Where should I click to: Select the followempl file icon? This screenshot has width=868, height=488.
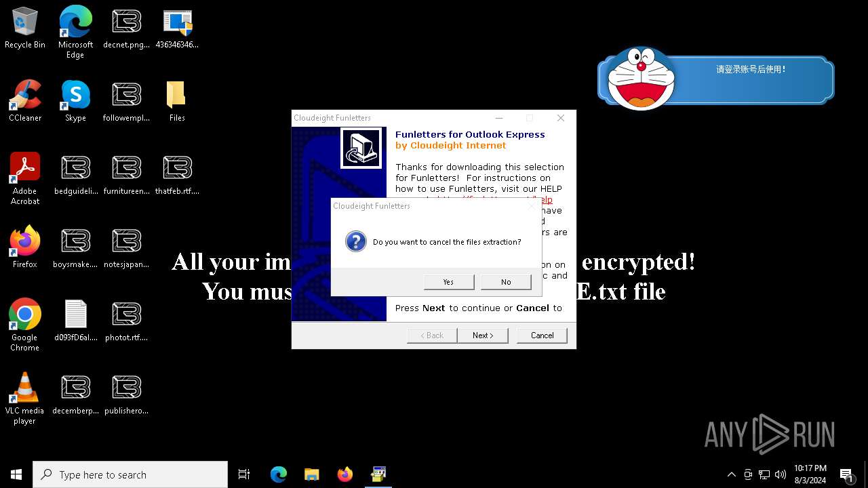pos(126,101)
